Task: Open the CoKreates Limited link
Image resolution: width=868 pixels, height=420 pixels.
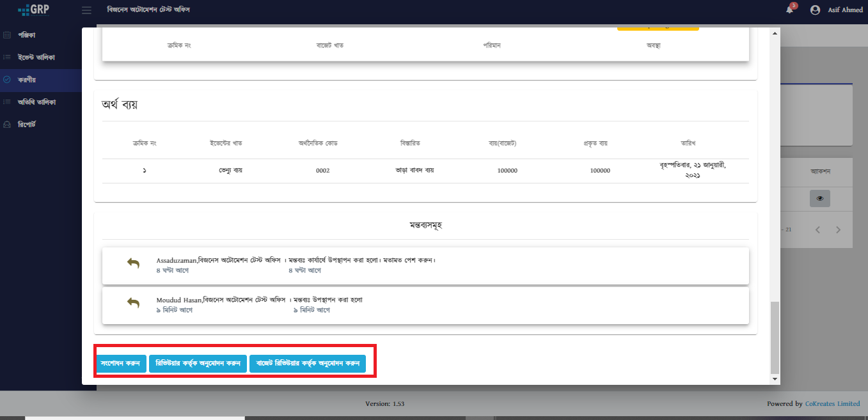Action: tap(832, 404)
